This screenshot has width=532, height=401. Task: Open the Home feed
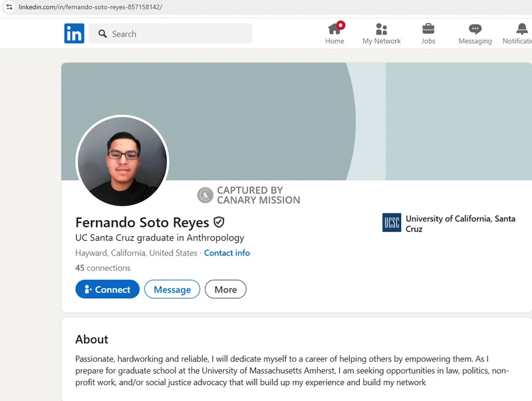[x=334, y=34]
